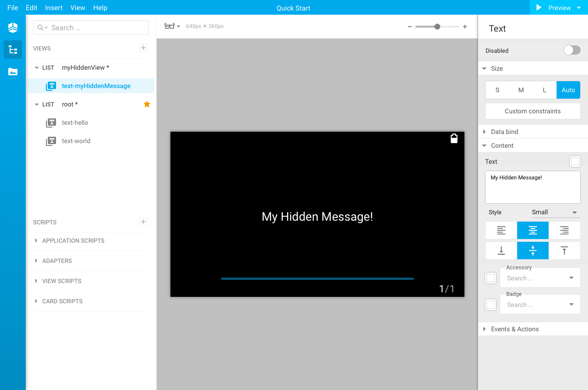Open the Edit menu
Screen dimensions: 588x390
pyautogui.click(x=32, y=8)
